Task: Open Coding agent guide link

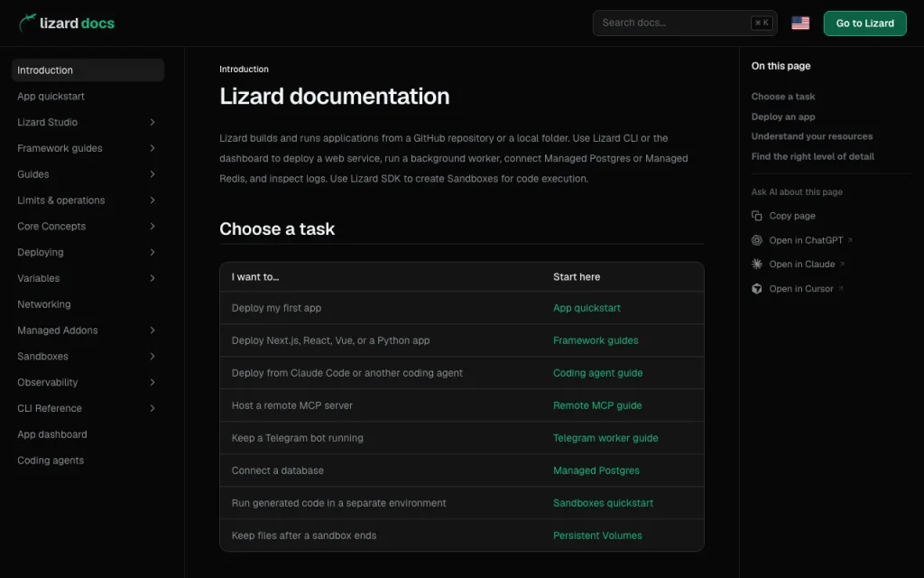Action: pos(597,373)
